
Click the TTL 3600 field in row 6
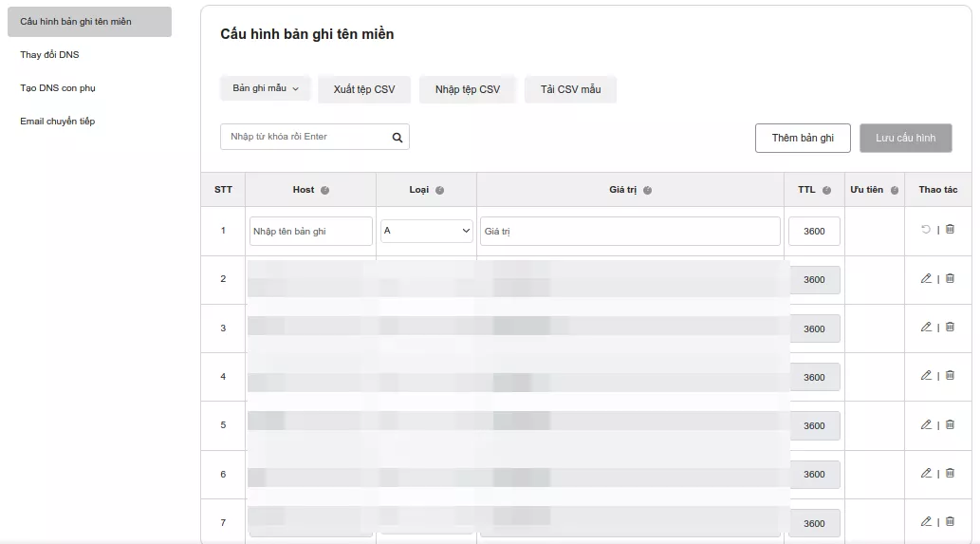click(814, 475)
